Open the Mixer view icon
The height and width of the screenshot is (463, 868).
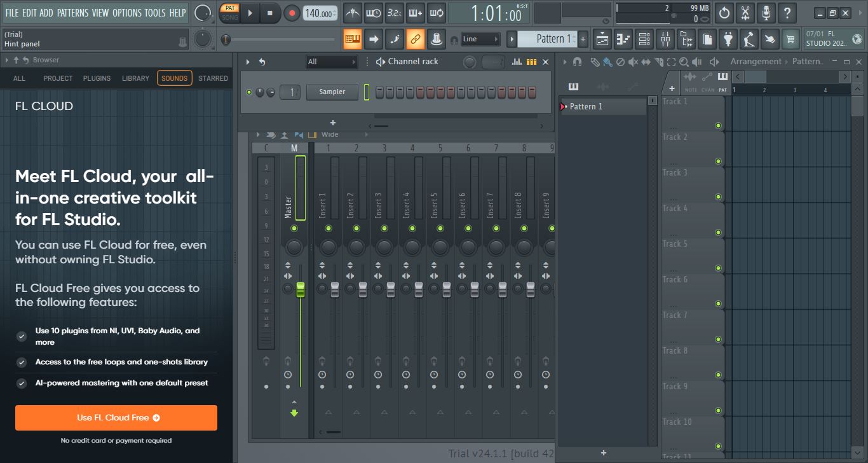[665, 39]
